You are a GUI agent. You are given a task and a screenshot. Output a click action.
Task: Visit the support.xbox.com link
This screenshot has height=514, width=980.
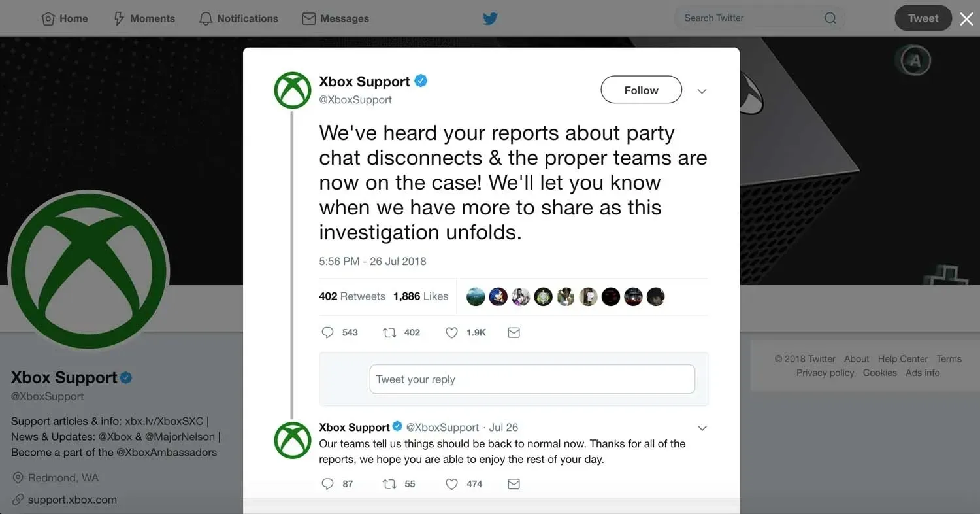(72, 500)
